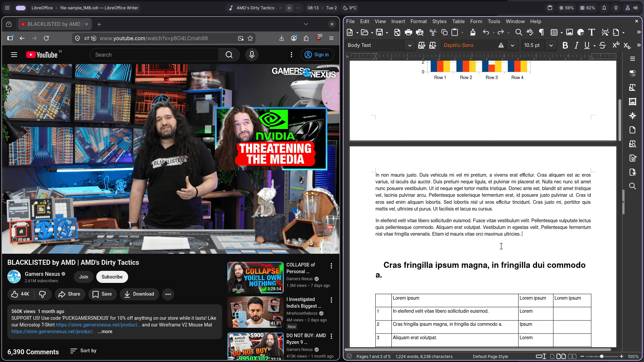Switch to book view in status bar

[572, 356]
